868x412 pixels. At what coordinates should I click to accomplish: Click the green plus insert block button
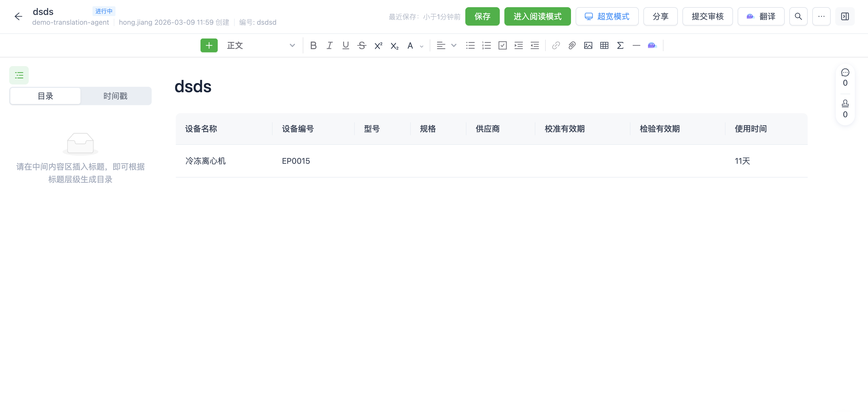(209, 45)
